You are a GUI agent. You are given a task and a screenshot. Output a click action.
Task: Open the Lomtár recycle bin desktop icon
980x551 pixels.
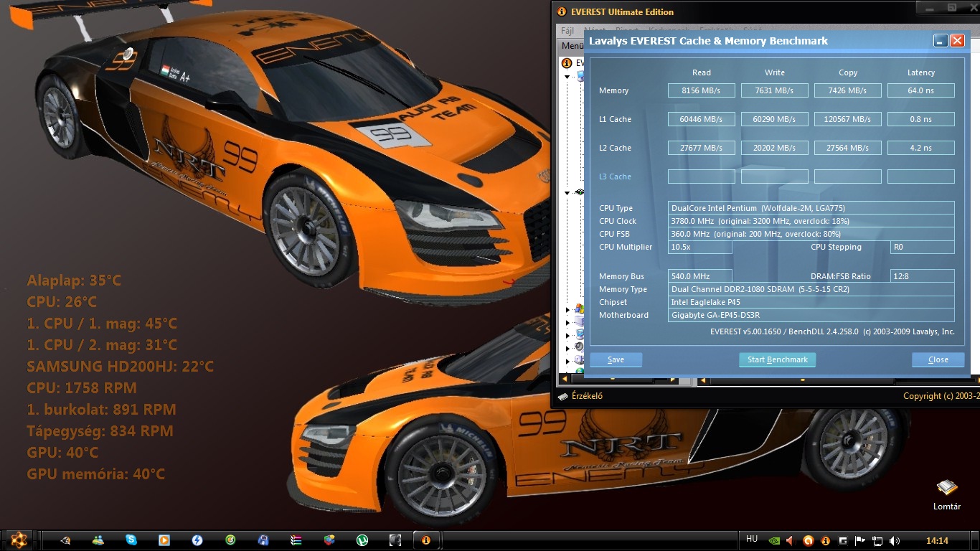pyautogui.click(x=947, y=495)
